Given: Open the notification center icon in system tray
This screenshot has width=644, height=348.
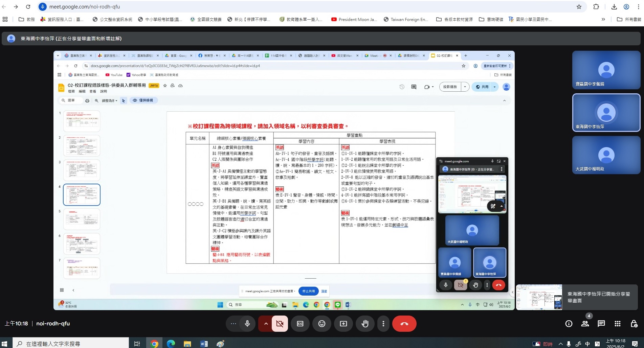Looking at the screenshot, I should [x=635, y=344].
